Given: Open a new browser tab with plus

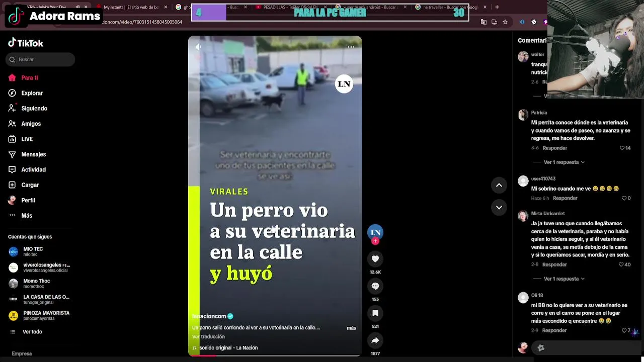Looking at the screenshot, I should (x=497, y=7).
